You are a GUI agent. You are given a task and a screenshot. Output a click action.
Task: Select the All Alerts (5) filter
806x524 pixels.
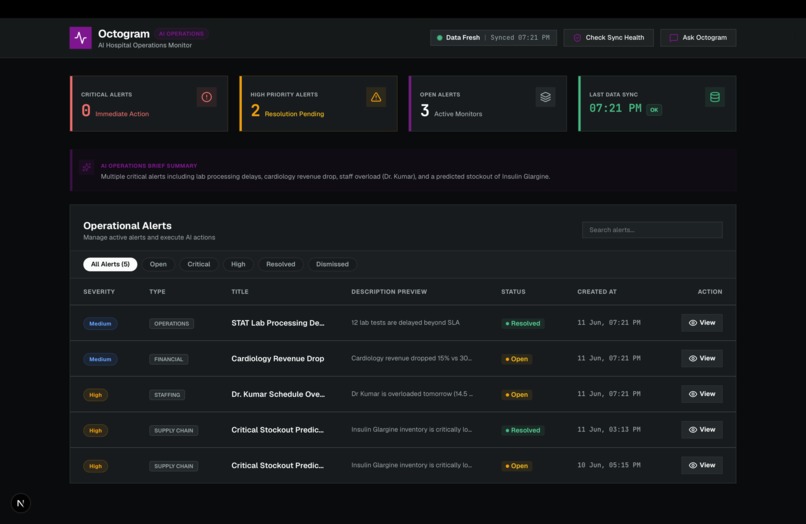tap(110, 264)
